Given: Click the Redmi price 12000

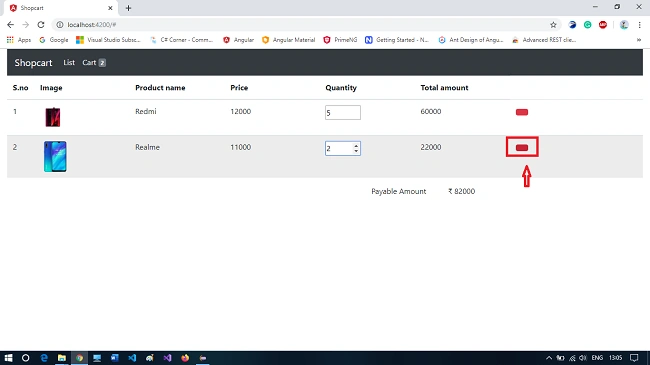Looking at the screenshot, I should pyautogui.click(x=240, y=112).
